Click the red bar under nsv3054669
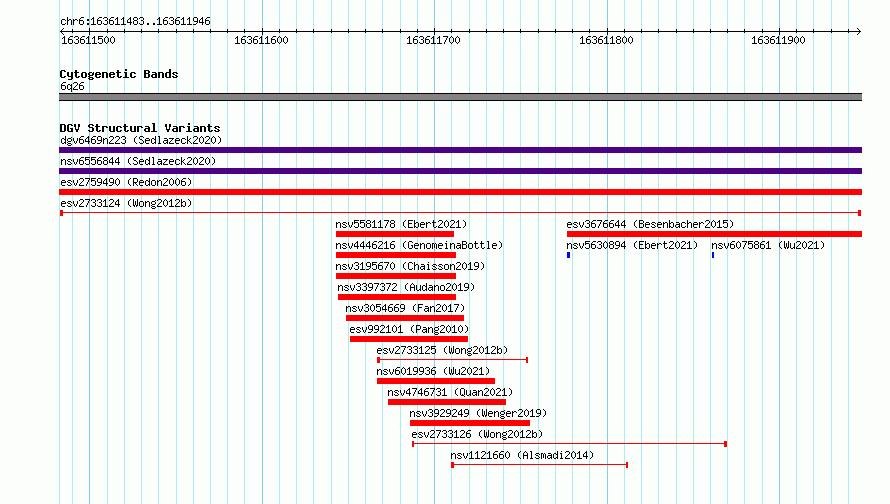890x504 pixels. pyautogui.click(x=405, y=318)
